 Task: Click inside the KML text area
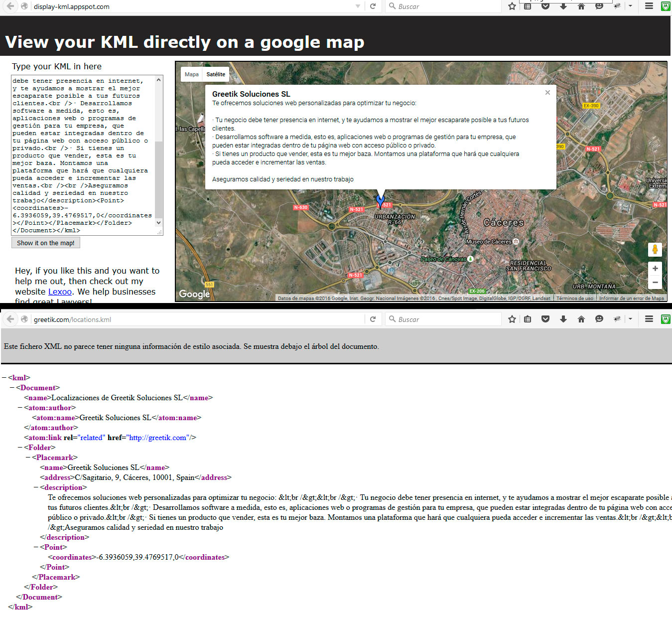(x=83, y=155)
